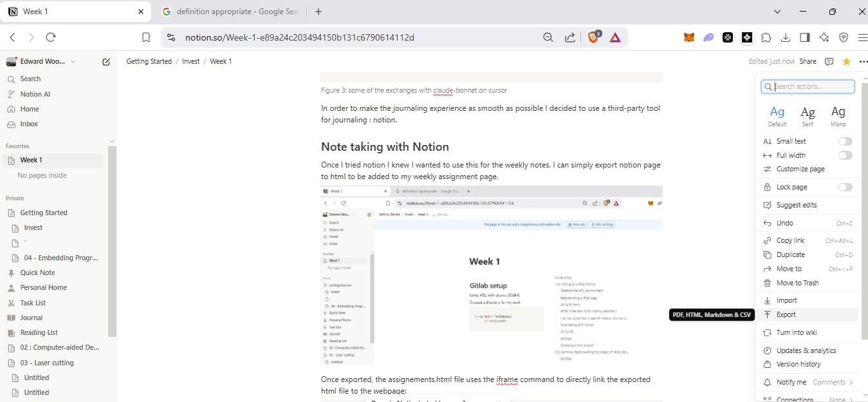
Task: Open the extensions puzzle icon
Action: (x=766, y=37)
